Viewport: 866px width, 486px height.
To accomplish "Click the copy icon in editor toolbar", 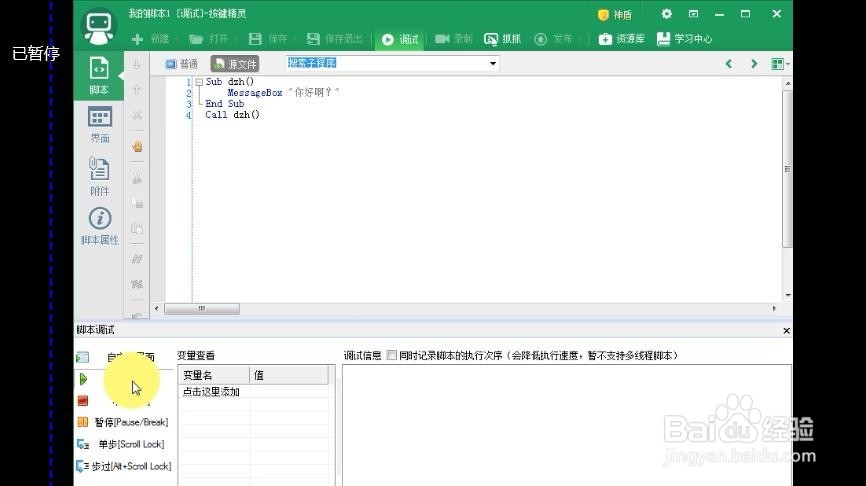I will [x=137, y=203].
